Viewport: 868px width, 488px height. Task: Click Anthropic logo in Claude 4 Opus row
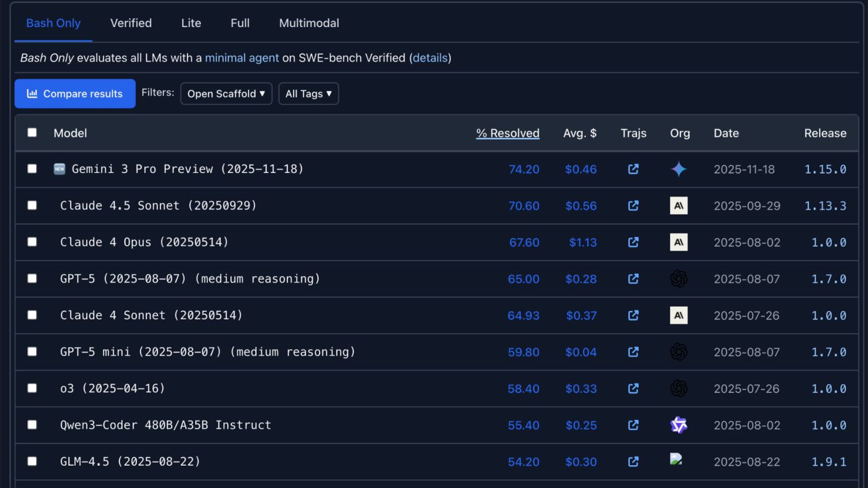tap(679, 242)
